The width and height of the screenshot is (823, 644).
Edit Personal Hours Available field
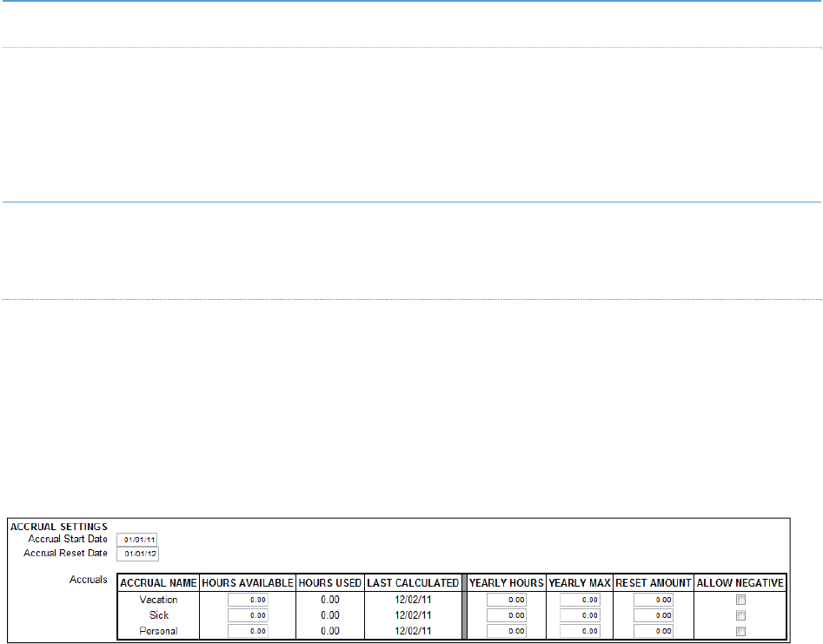pyautogui.click(x=248, y=631)
